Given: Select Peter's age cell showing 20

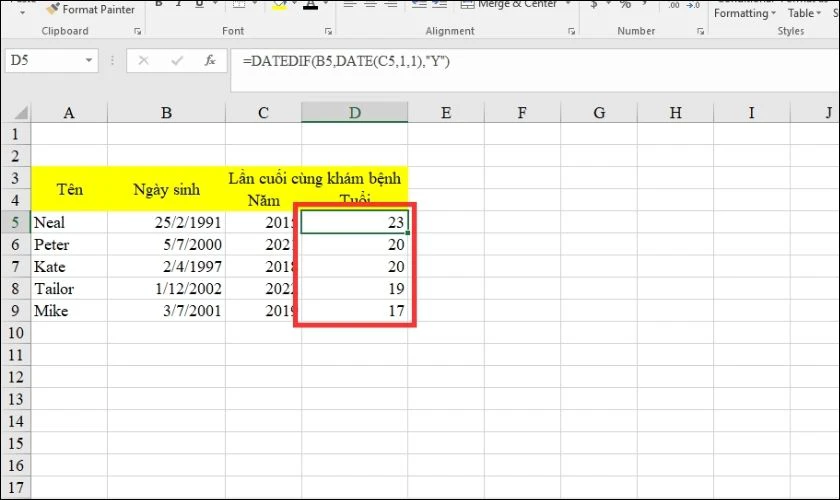Looking at the screenshot, I should (x=354, y=244).
